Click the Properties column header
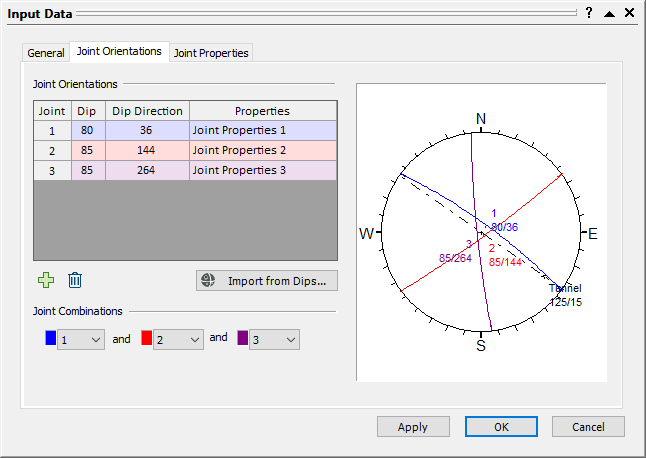 pos(263,111)
